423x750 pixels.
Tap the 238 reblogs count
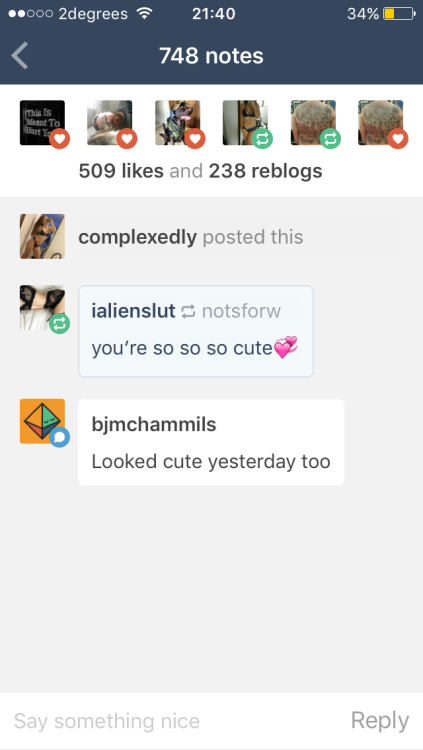click(x=266, y=171)
